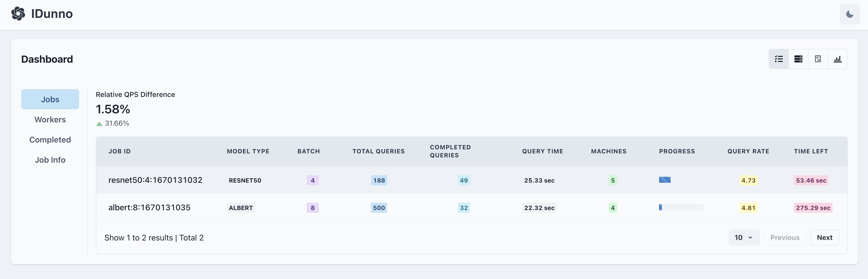The height and width of the screenshot is (279, 868).
Task: Show the bar chart statistics icon
Action: click(837, 59)
